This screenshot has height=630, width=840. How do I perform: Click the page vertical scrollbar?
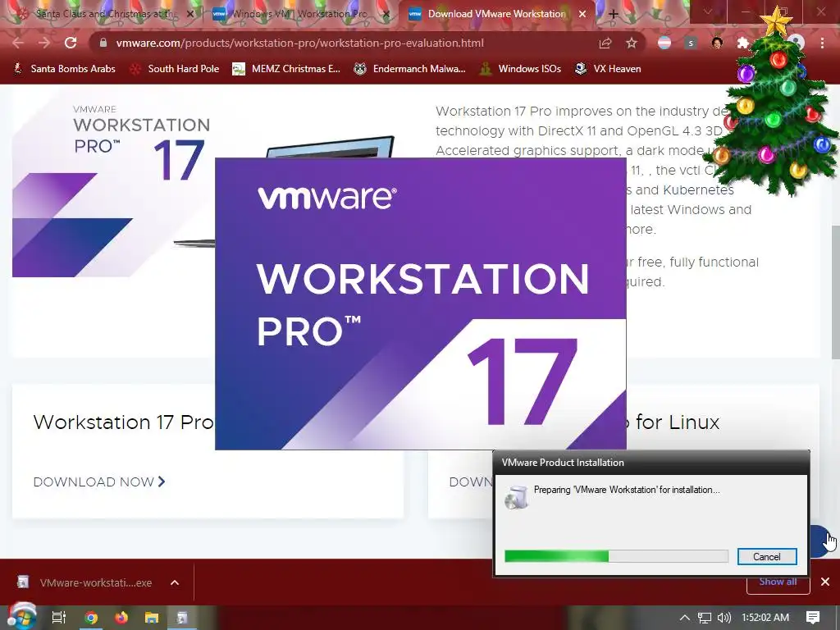[835, 292]
